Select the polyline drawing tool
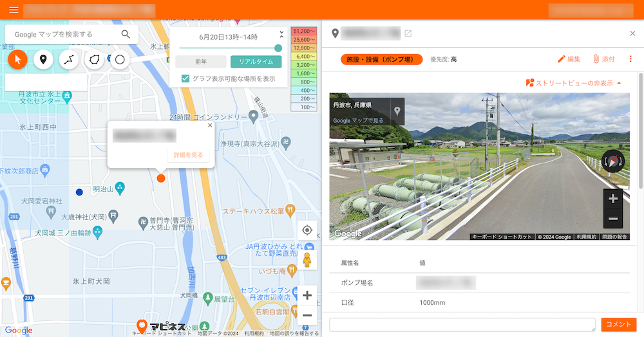Image resolution: width=644 pixels, height=337 pixels. (x=69, y=60)
